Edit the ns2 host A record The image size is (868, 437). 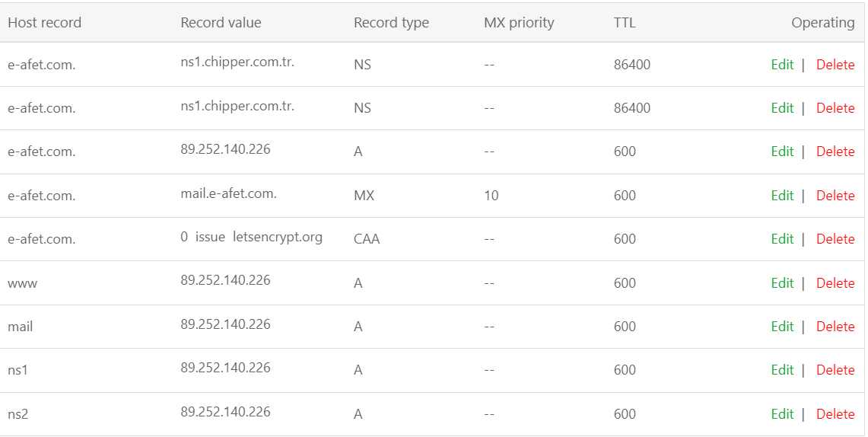[782, 414]
